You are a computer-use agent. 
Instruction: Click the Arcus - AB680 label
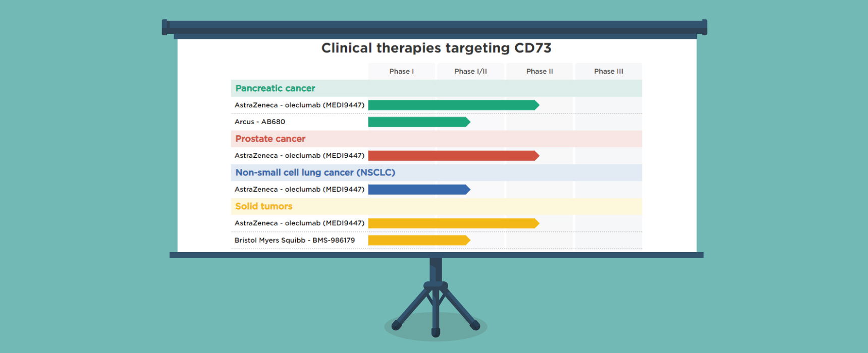259,122
